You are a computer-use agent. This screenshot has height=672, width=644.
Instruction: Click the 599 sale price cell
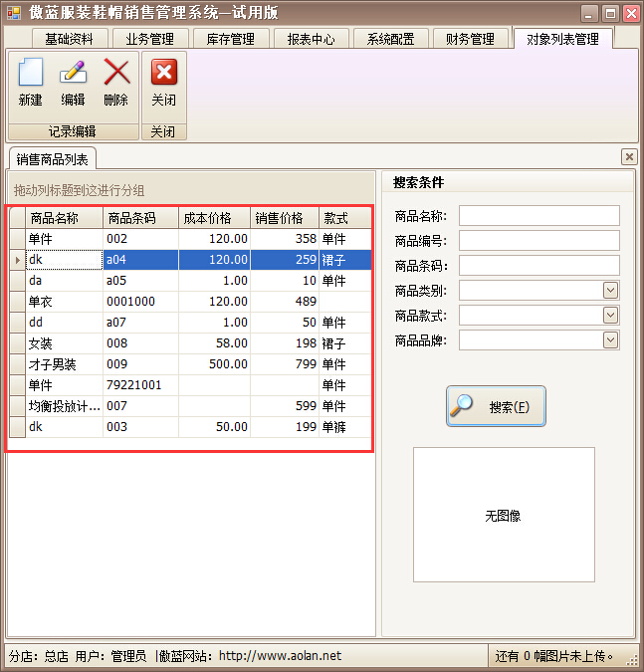click(x=285, y=406)
